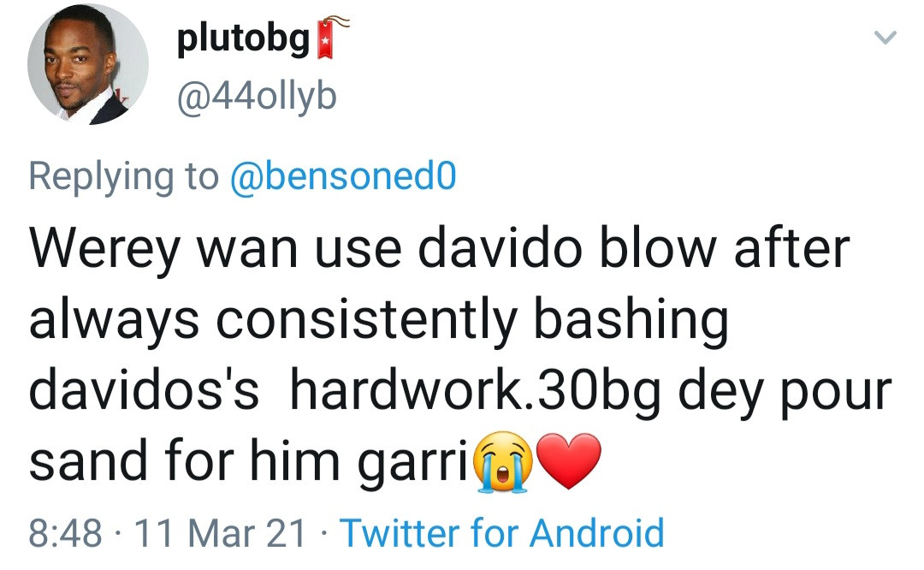Open the @44ollyb handle
The width and height of the screenshot is (924, 570).
point(257,98)
